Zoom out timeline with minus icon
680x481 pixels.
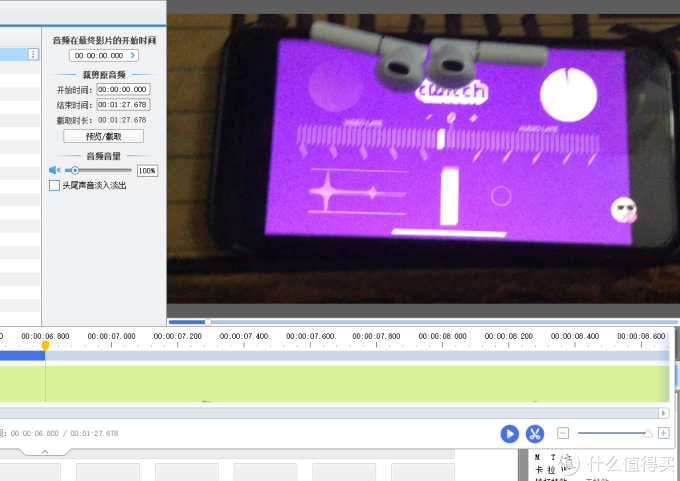pos(562,433)
